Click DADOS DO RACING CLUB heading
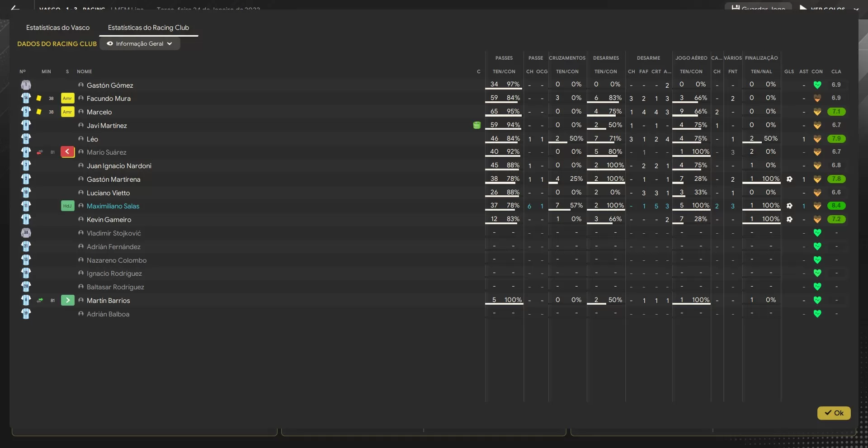This screenshot has height=448, width=868. click(x=57, y=44)
